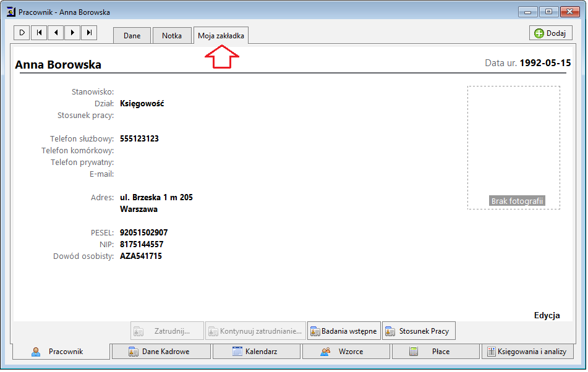
Task: Click the Zatrudnij... button
Action: tap(168, 331)
